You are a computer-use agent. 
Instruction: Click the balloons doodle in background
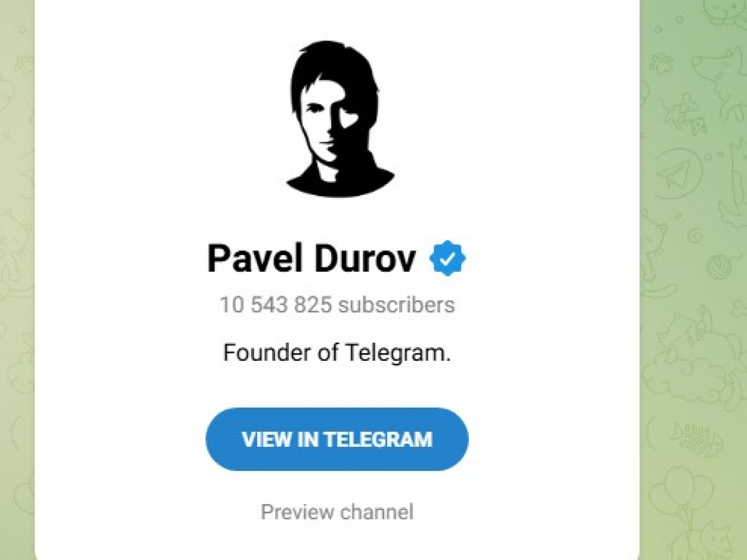[x=680, y=492]
